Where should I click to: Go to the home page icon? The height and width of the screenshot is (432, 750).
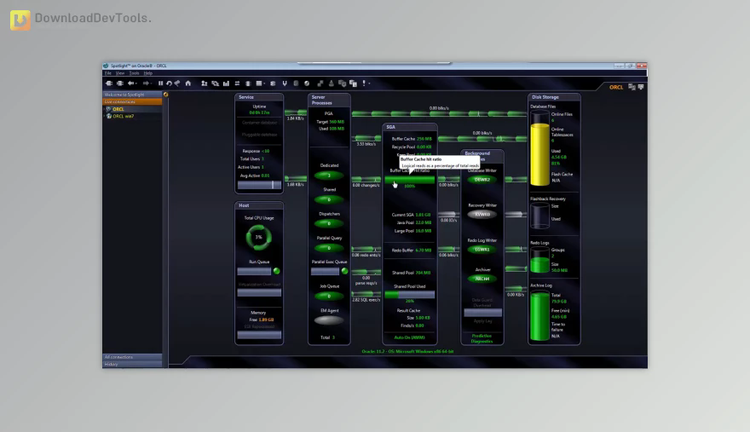[188, 83]
